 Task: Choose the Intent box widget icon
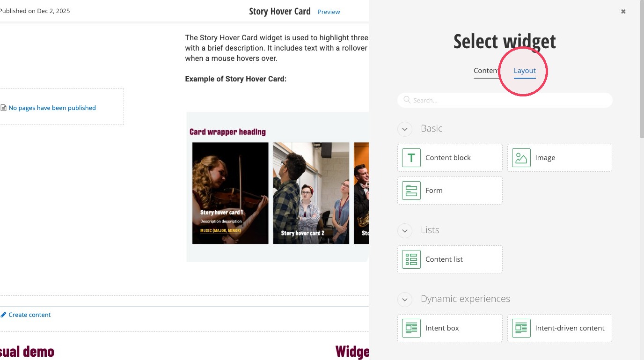coord(411,328)
